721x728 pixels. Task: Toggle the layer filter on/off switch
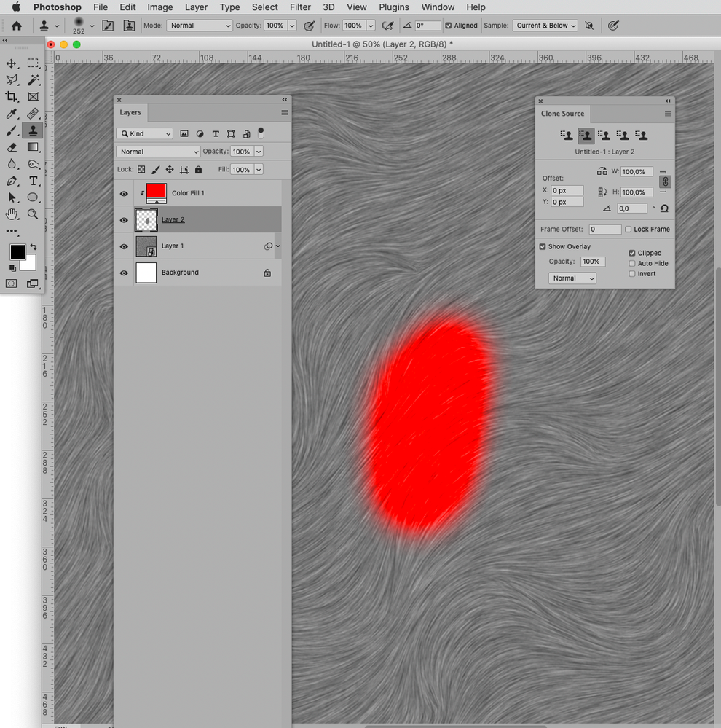click(261, 133)
